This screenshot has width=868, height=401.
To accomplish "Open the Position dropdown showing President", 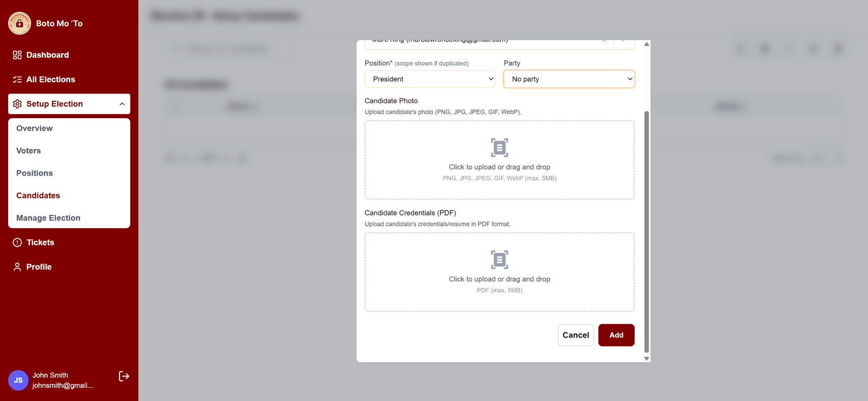I will coord(430,79).
